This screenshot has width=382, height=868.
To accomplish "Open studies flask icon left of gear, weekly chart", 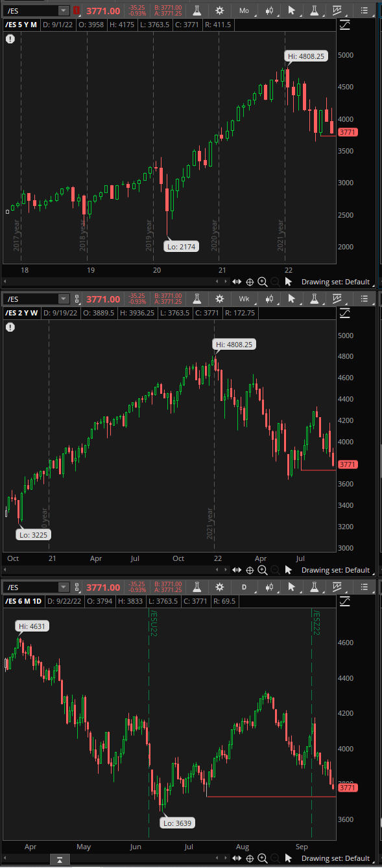I will [x=198, y=299].
